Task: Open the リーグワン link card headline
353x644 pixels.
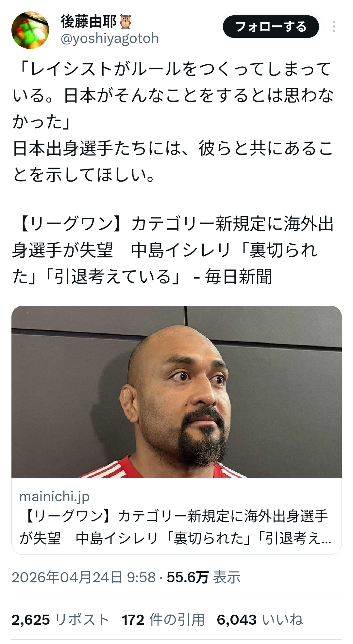Action: tap(176, 527)
